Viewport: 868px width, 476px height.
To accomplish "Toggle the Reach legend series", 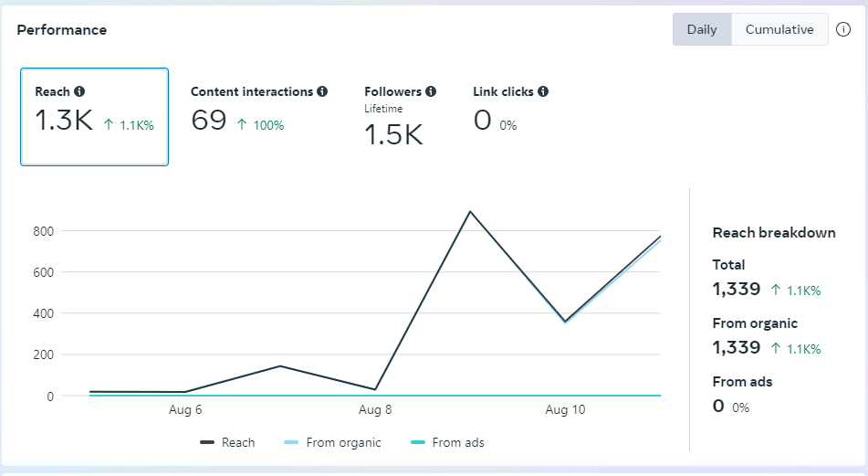I will 228,442.
